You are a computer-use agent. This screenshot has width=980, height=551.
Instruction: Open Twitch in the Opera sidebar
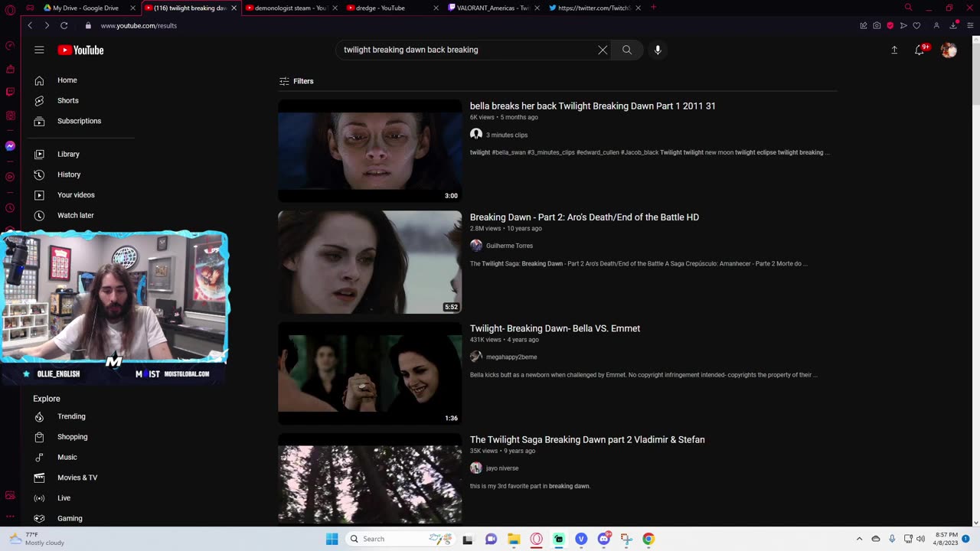[x=10, y=92]
